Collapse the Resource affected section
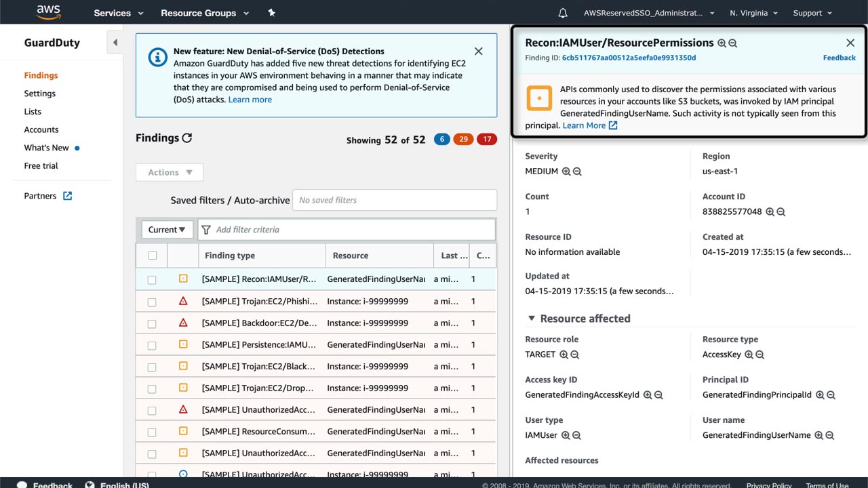Screen dimensions: 868x488 (x=531, y=319)
